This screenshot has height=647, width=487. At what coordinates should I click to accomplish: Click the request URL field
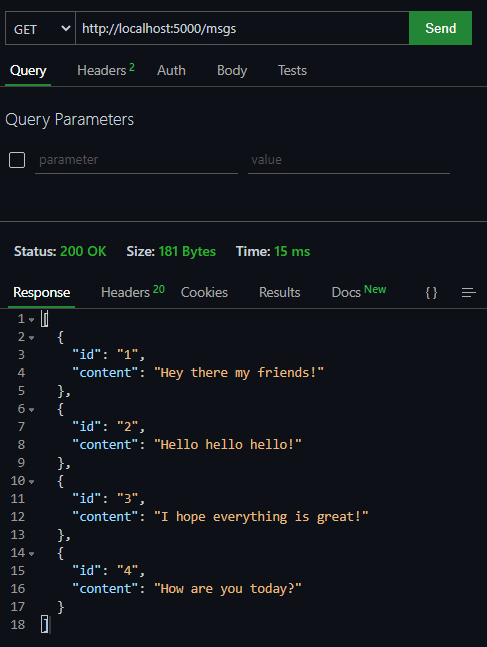pyautogui.click(x=242, y=28)
